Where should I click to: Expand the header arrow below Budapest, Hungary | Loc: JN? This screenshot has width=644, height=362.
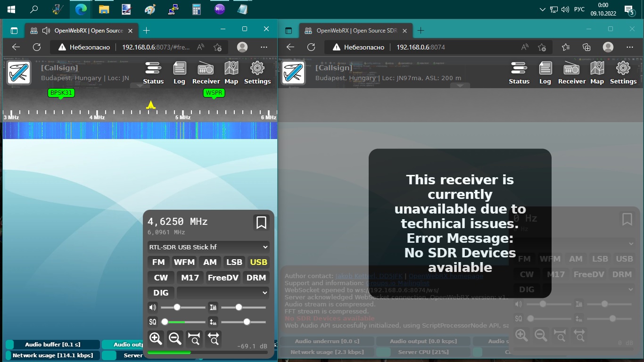pyautogui.click(x=140, y=85)
